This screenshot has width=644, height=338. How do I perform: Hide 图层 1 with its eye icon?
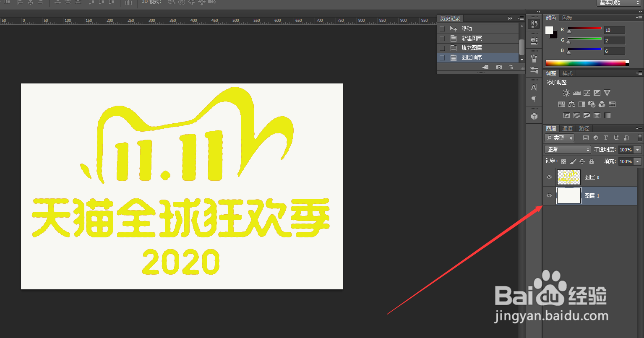[x=549, y=195]
